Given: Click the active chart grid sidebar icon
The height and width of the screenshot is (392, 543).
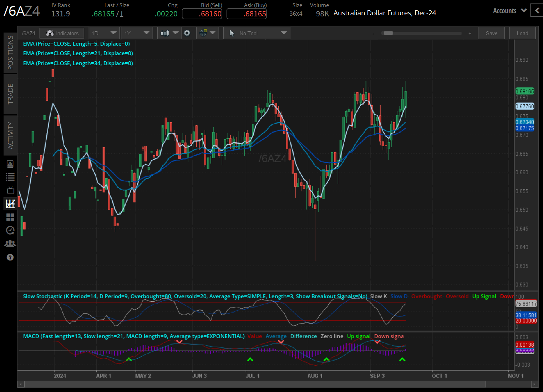Looking at the screenshot, I should [10, 204].
